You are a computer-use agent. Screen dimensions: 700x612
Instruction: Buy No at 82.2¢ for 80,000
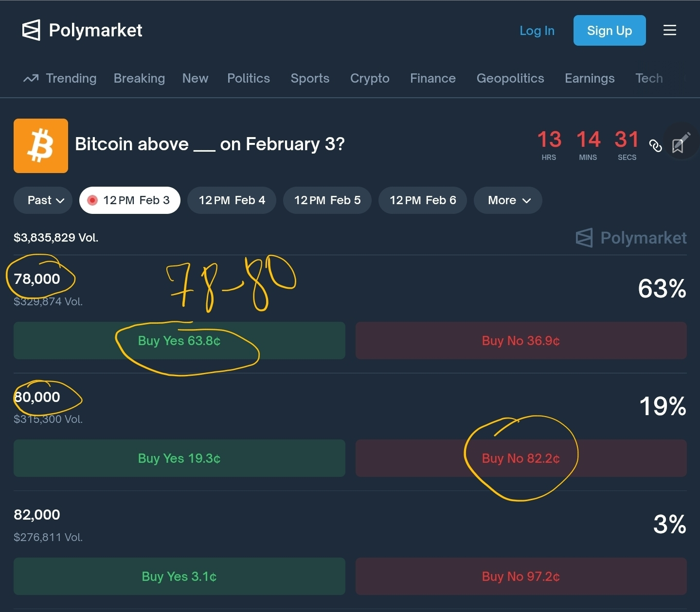click(521, 458)
